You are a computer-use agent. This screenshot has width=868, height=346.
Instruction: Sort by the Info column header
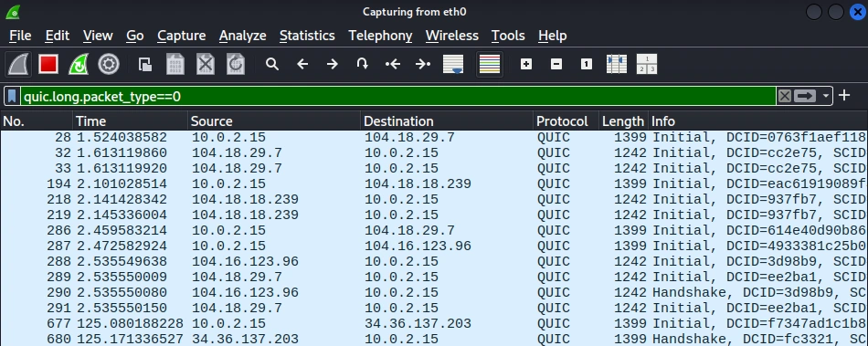point(757,121)
